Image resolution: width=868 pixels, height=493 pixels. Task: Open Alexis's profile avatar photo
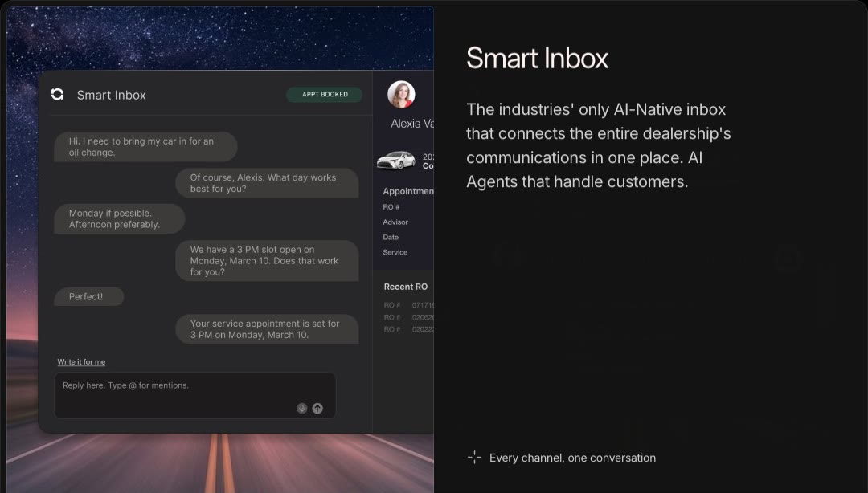click(401, 95)
